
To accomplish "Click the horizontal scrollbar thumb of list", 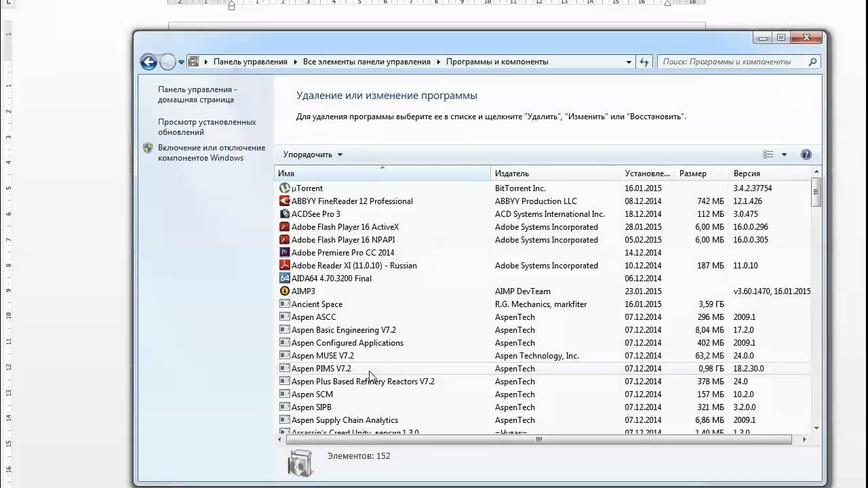I will (x=539, y=439).
